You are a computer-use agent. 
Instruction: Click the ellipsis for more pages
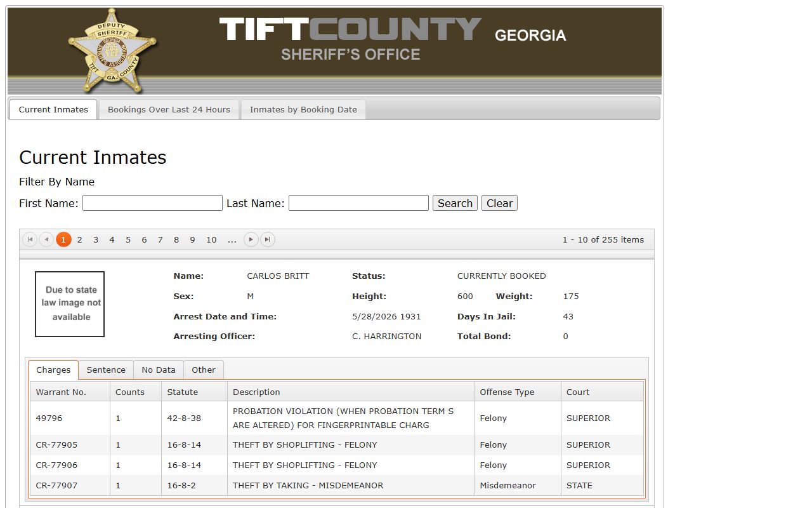232,239
